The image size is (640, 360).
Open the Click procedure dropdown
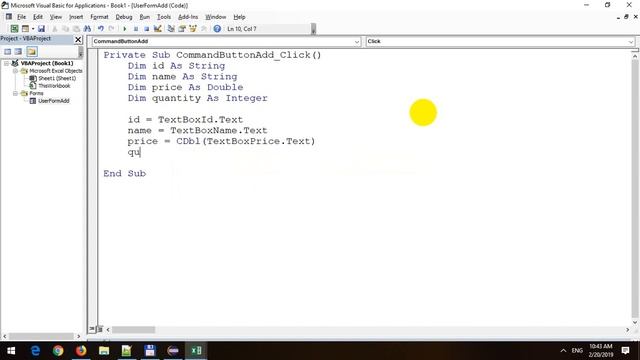(x=631, y=41)
